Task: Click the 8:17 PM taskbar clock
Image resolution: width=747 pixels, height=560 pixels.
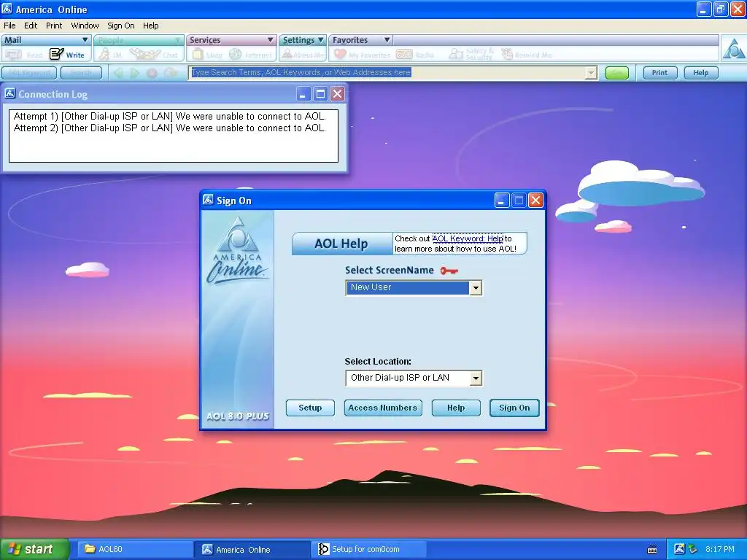Action: [720, 549]
